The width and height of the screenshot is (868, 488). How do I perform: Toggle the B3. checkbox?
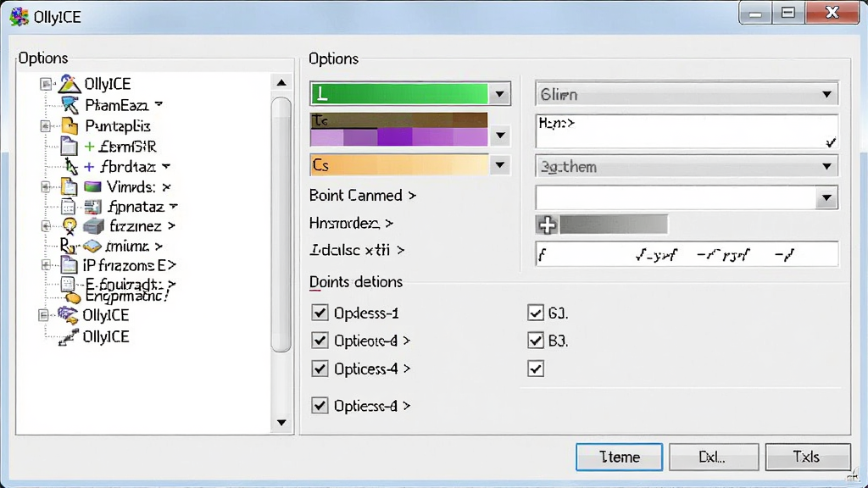(x=536, y=341)
